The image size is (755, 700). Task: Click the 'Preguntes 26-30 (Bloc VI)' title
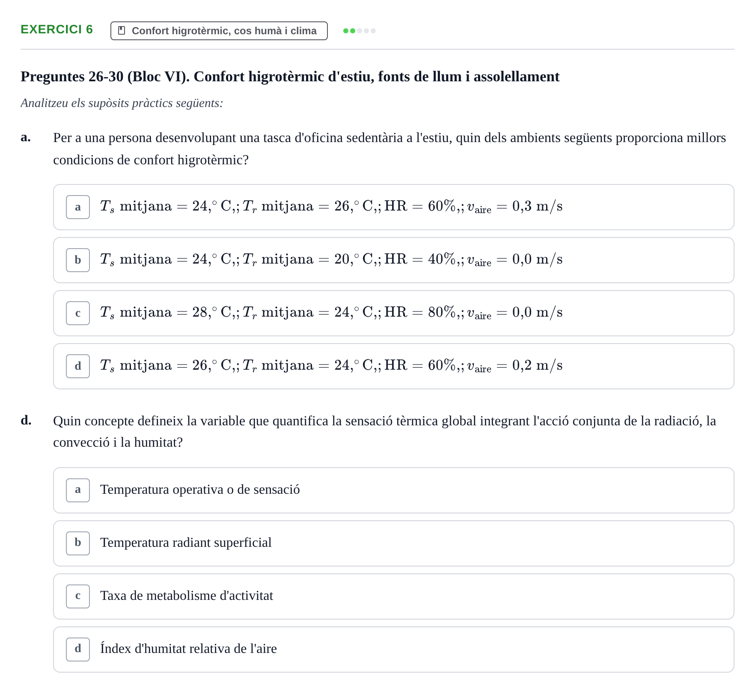pos(290,77)
